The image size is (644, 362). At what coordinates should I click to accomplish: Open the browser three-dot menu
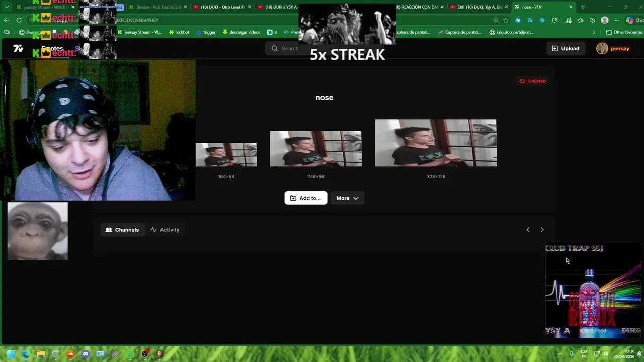pyautogui.click(x=617, y=20)
